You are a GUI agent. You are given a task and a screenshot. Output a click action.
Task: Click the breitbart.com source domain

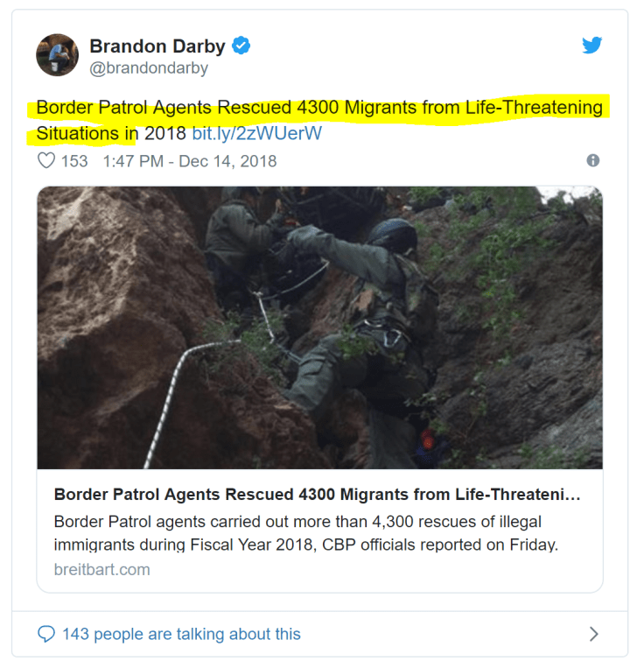pyautogui.click(x=102, y=570)
